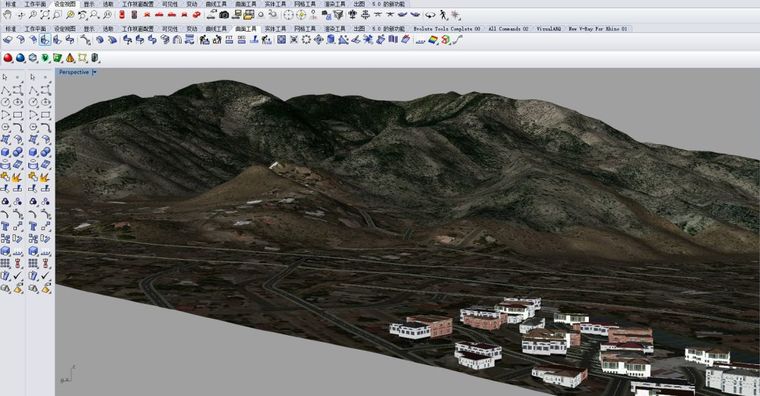
Task: Open the Evolute Tools Complete 00 tab
Action: pos(446,29)
